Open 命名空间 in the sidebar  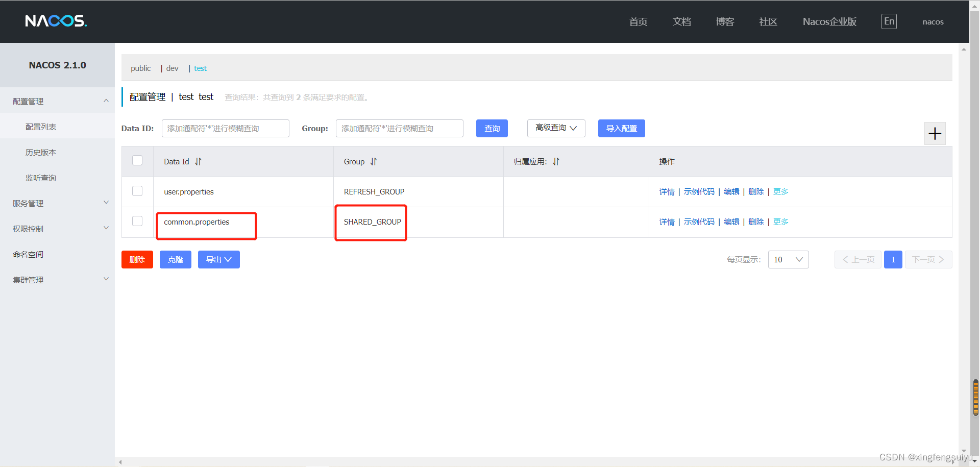coord(57,254)
